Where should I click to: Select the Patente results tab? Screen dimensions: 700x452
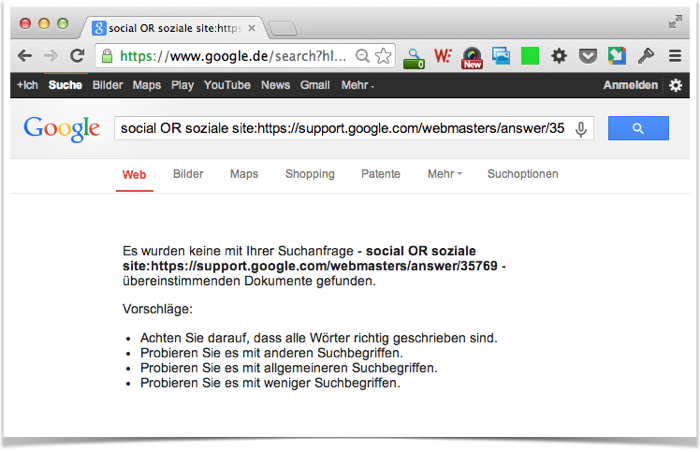coord(380,174)
